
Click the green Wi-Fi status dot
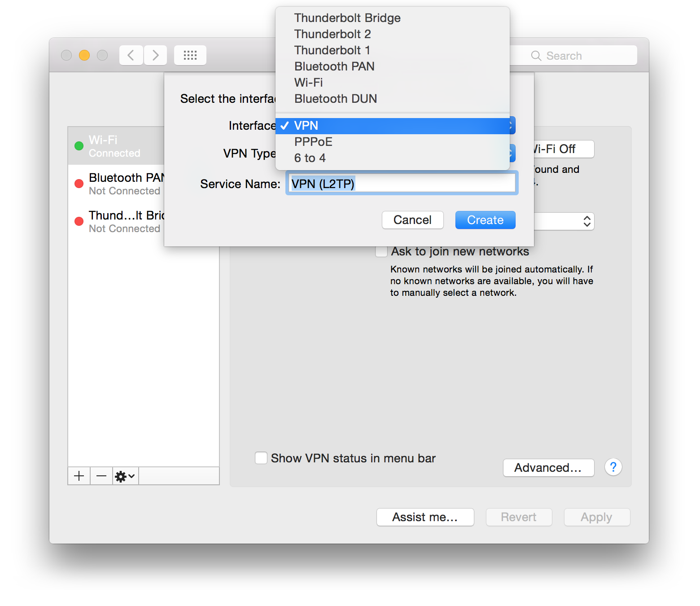(x=79, y=146)
